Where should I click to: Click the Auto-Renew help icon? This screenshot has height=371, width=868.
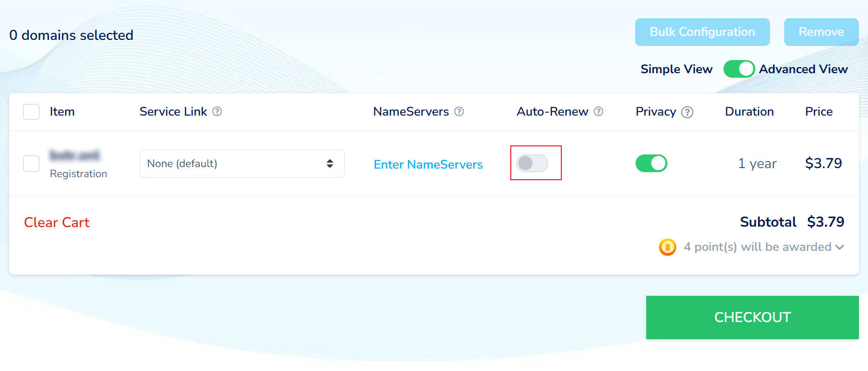click(x=598, y=112)
